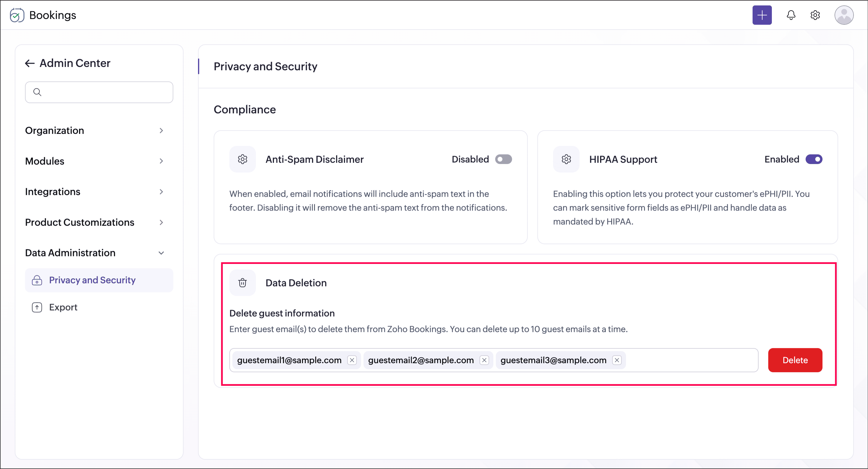Disable the HIPAA Support toggle
868x469 pixels.
click(814, 159)
